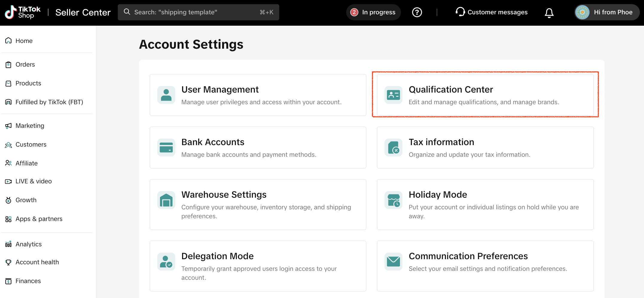Click the TikTok Shop logo
644x298 pixels.
[23, 12]
